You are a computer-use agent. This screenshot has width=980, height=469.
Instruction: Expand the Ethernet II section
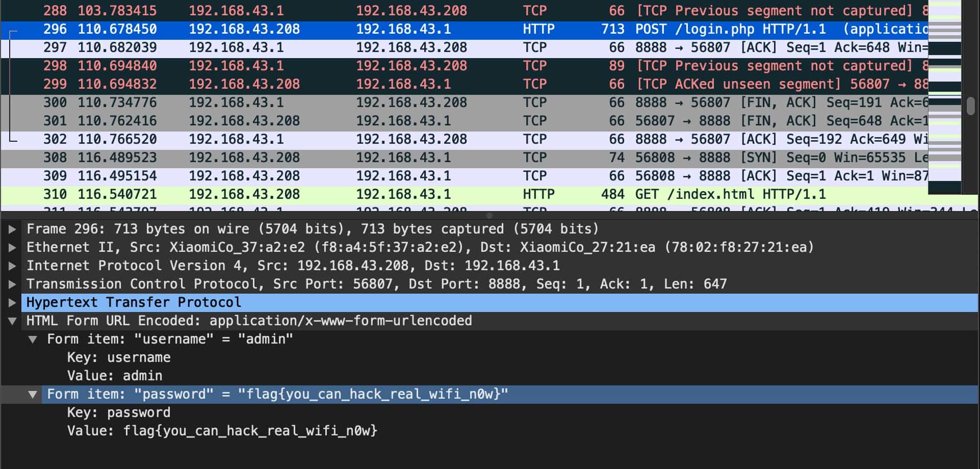pos(12,247)
